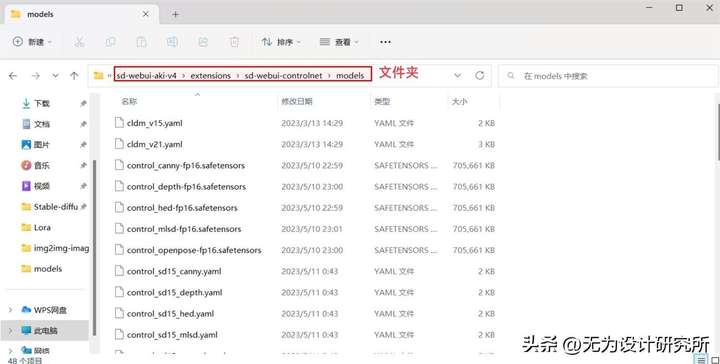The width and height of the screenshot is (720, 364).
Task: Select the models window tab
Action: [81, 14]
